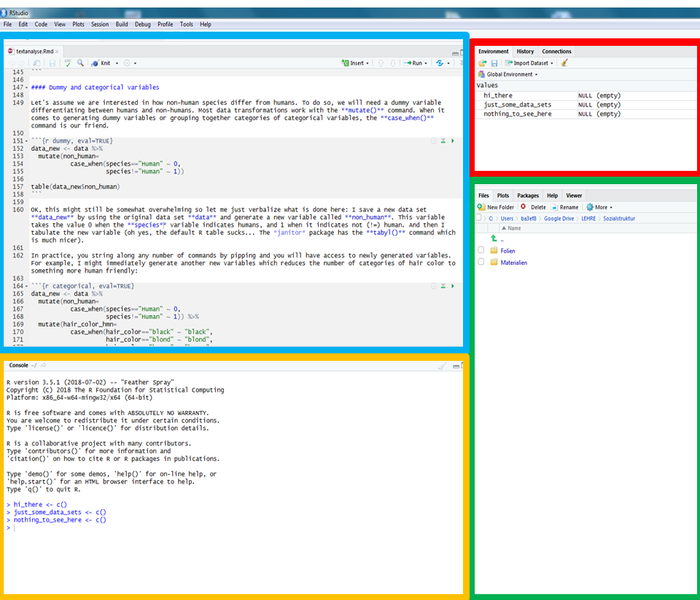This screenshot has height=600, width=700.
Task: Click the Delete button in Files pane
Action: point(533,207)
